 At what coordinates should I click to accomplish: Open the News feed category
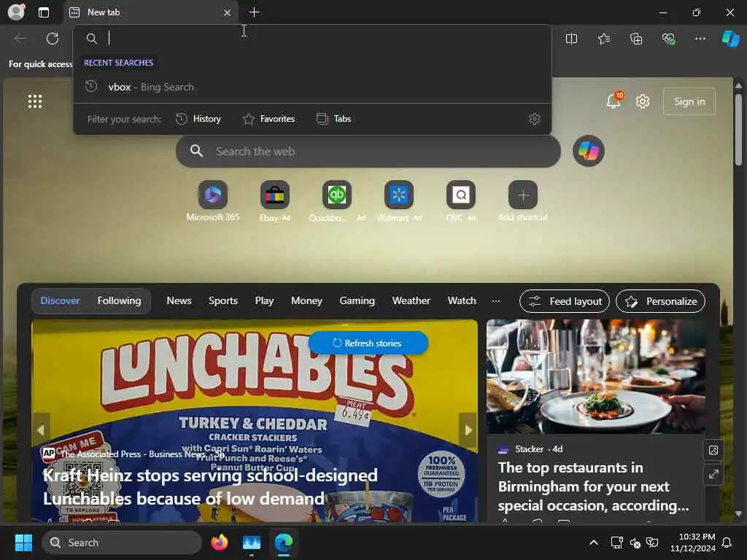[x=179, y=301]
